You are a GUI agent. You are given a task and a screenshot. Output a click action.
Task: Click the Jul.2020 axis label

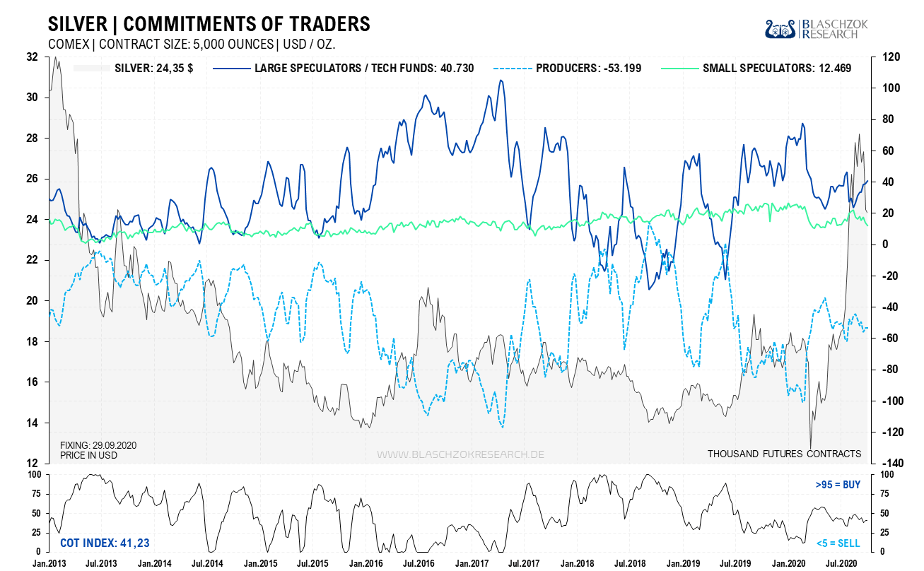click(844, 563)
